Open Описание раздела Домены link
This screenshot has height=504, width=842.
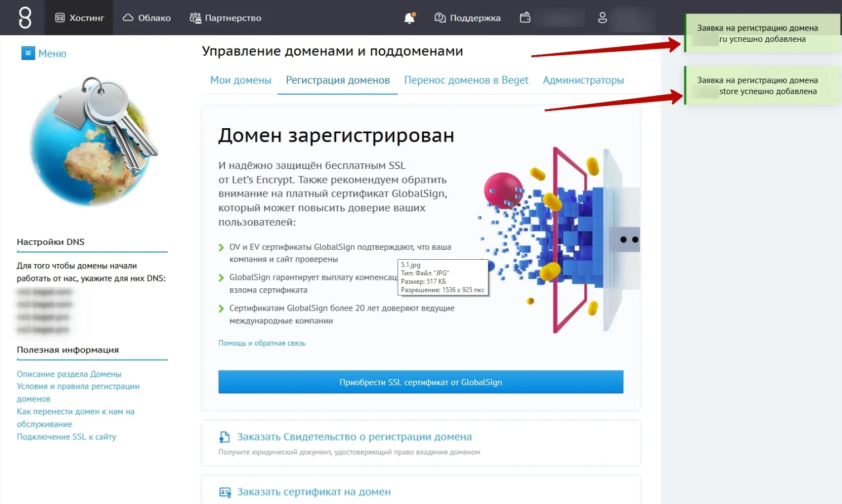(69, 374)
